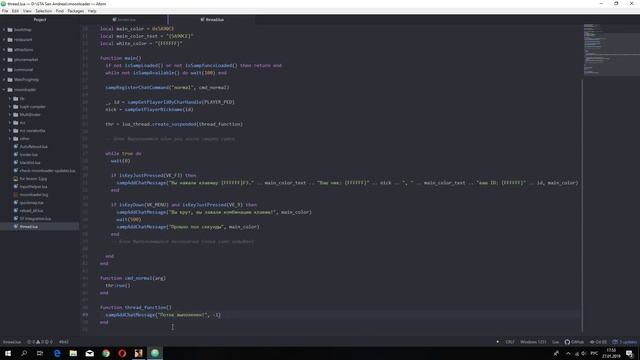
Task: Click the file icon beside moonloader.log
Action: pyautogui.click(x=16, y=195)
